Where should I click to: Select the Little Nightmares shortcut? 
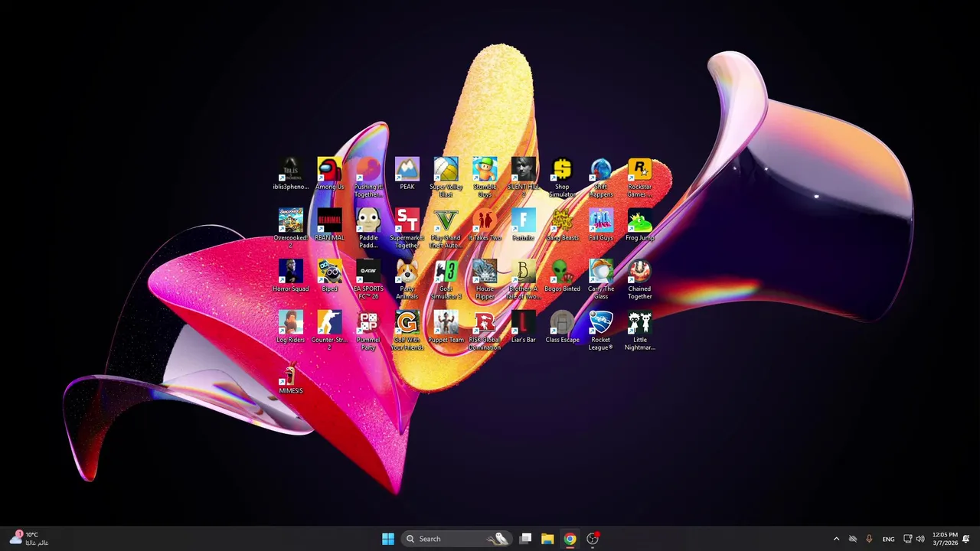click(639, 331)
